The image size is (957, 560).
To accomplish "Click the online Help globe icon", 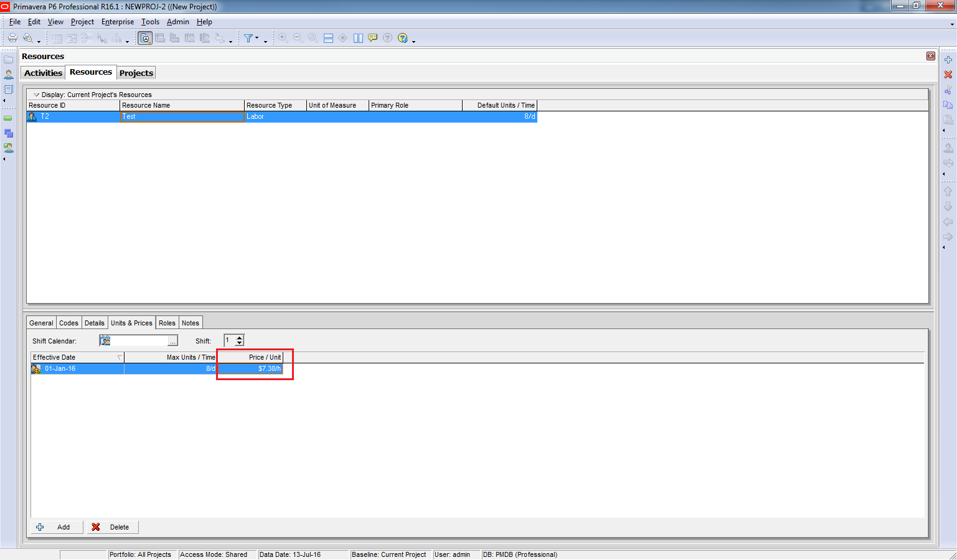I will pyautogui.click(x=403, y=38).
